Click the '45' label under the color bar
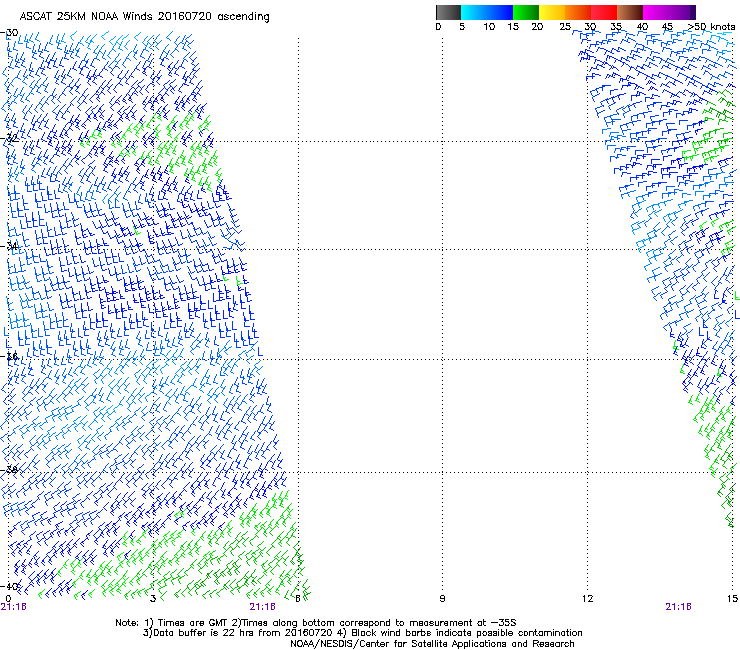 [x=667, y=27]
